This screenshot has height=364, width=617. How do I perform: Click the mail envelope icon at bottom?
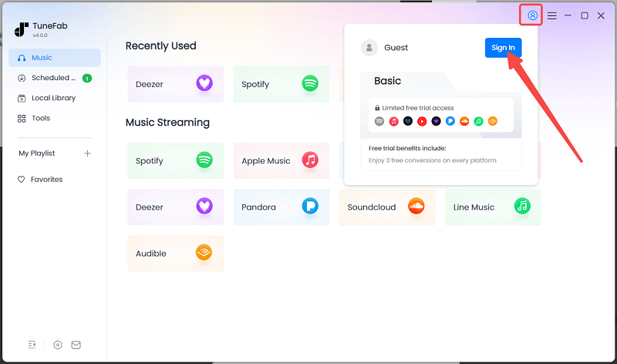tap(76, 345)
